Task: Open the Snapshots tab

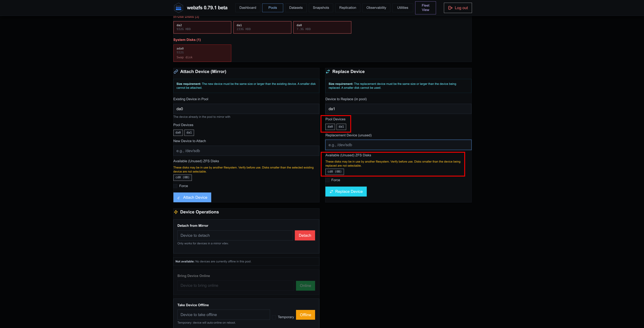Action: tap(321, 8)
